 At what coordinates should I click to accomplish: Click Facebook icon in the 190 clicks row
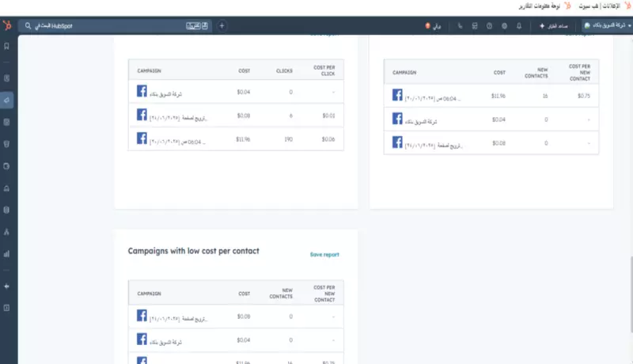pos(142,138)
